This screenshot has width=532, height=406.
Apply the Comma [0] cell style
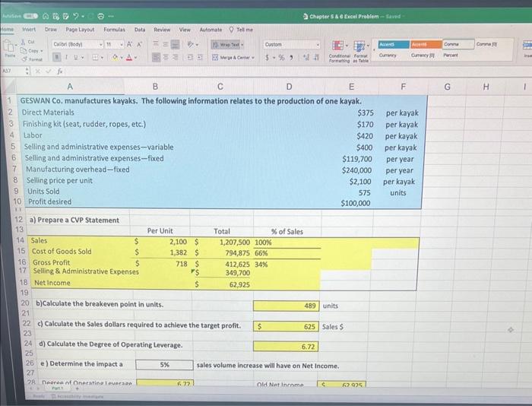pos(486,44)
